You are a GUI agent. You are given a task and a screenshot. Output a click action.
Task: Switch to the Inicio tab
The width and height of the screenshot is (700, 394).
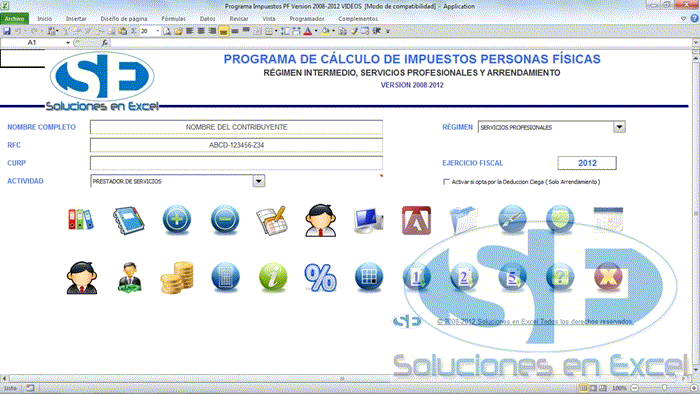pyautogui.click(x=44, y=19)
